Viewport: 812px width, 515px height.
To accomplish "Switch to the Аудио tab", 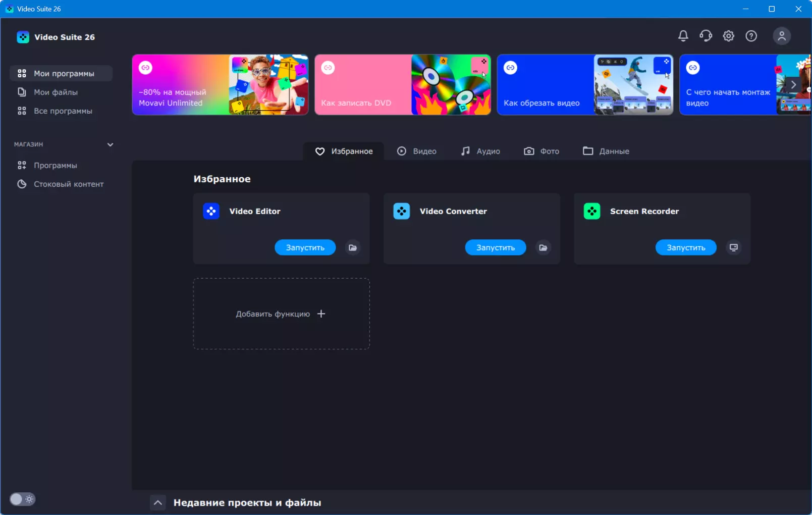I will pyautogui.click(x=480, y=151).
